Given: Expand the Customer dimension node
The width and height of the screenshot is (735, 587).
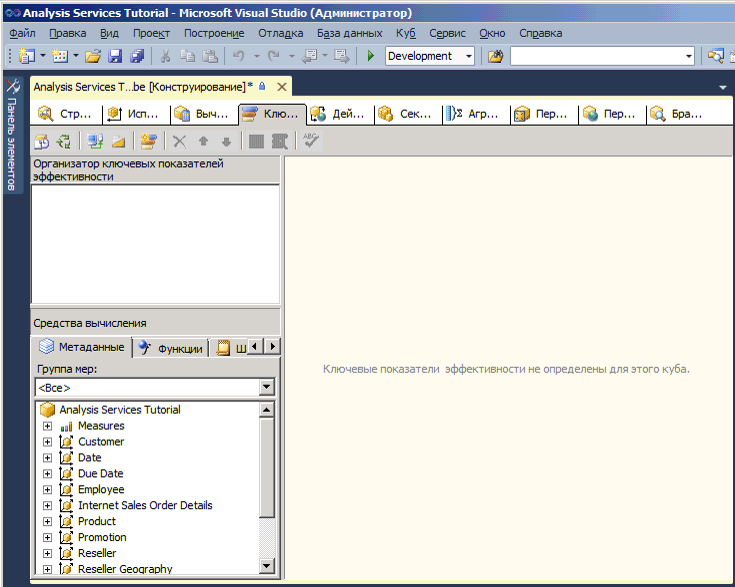Looking at the screenshot, I should (x=47, y=442).
